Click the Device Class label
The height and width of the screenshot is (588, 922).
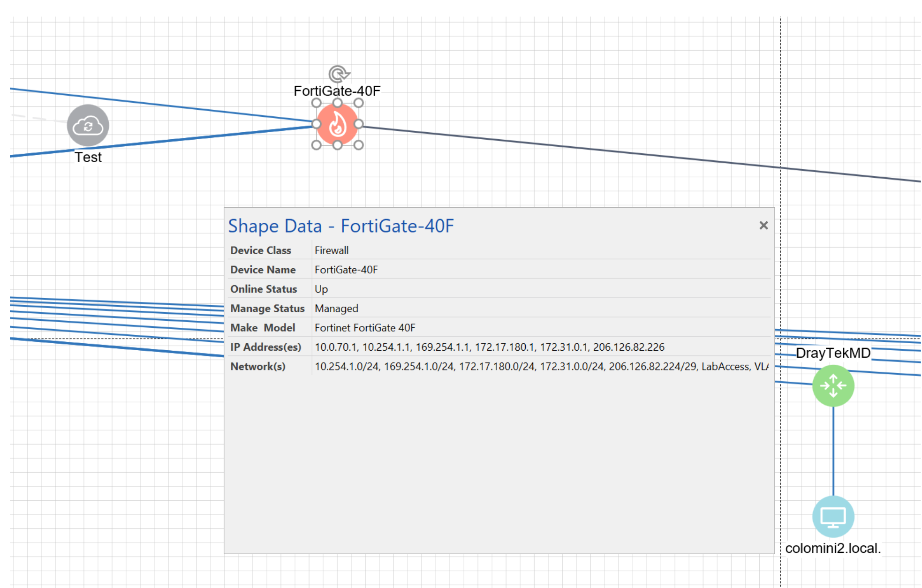pyautogui.click(x=261, y=250)
